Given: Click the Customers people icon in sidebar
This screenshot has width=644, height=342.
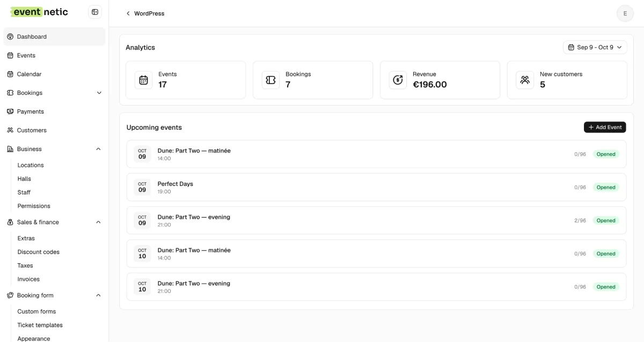Looking at the screenshot, I should 10,130.
